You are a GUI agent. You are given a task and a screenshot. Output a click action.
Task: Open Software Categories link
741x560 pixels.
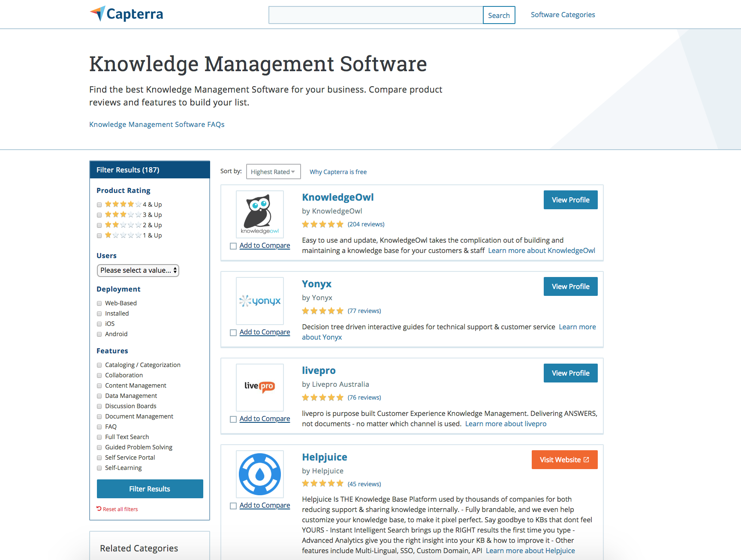point(563,15)
